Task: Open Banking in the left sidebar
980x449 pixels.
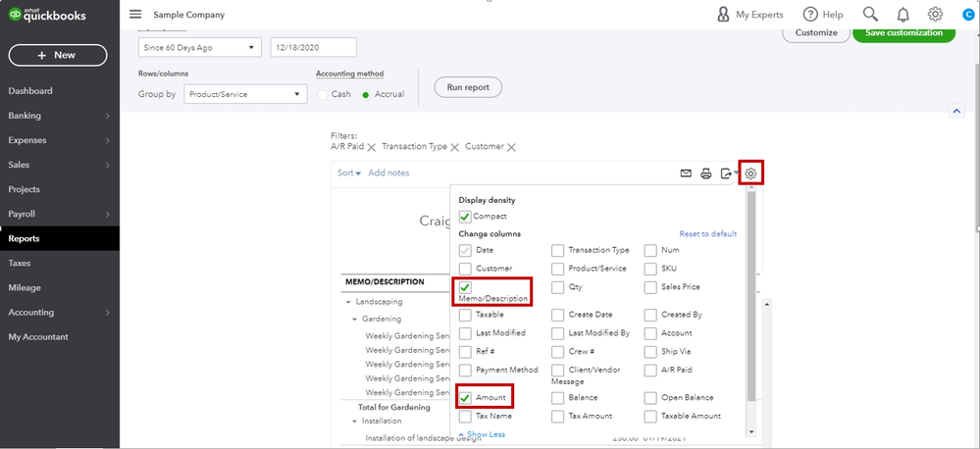Action: point(59,116)
